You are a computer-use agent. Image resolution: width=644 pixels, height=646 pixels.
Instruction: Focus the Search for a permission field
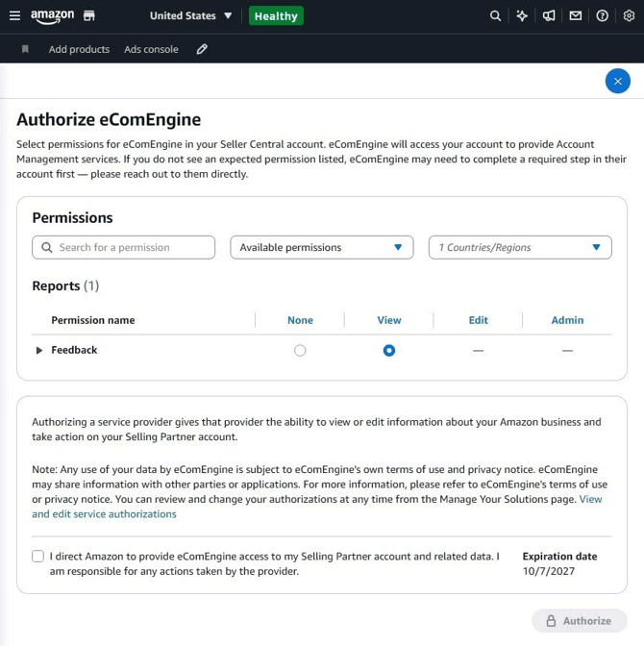tap(124, 247)
